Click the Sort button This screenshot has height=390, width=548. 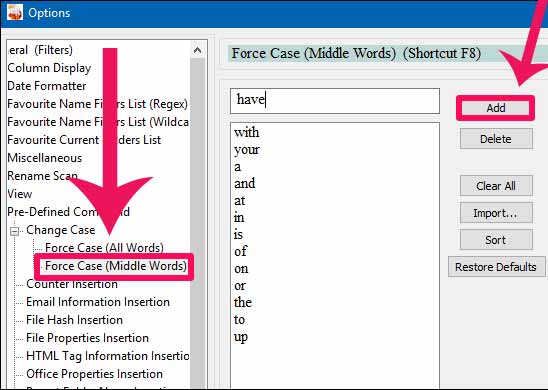(496, 240)
